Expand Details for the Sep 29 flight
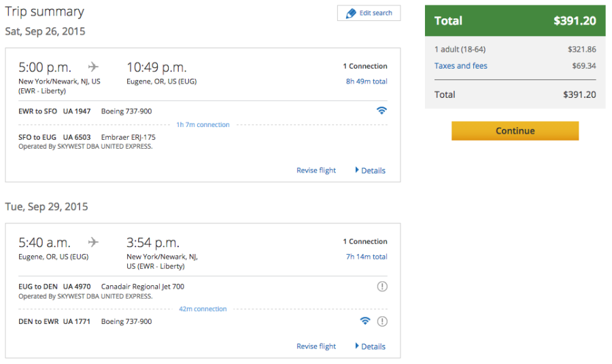This screenshot has height=364, width=612. pyautogui.click(x=371, y=346)
